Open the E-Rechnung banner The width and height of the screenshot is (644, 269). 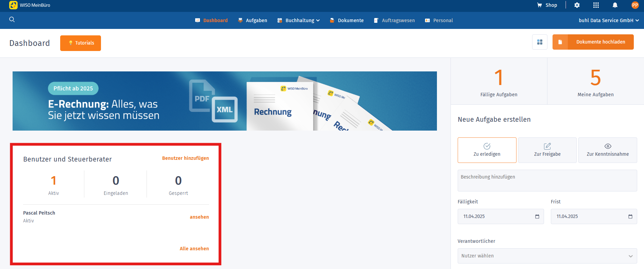(225, 101)
